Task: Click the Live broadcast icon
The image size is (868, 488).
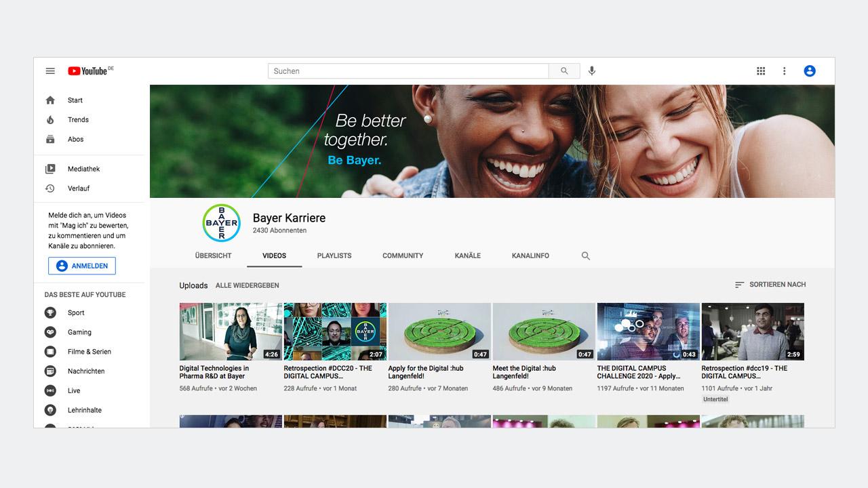Action: point(50,391)
